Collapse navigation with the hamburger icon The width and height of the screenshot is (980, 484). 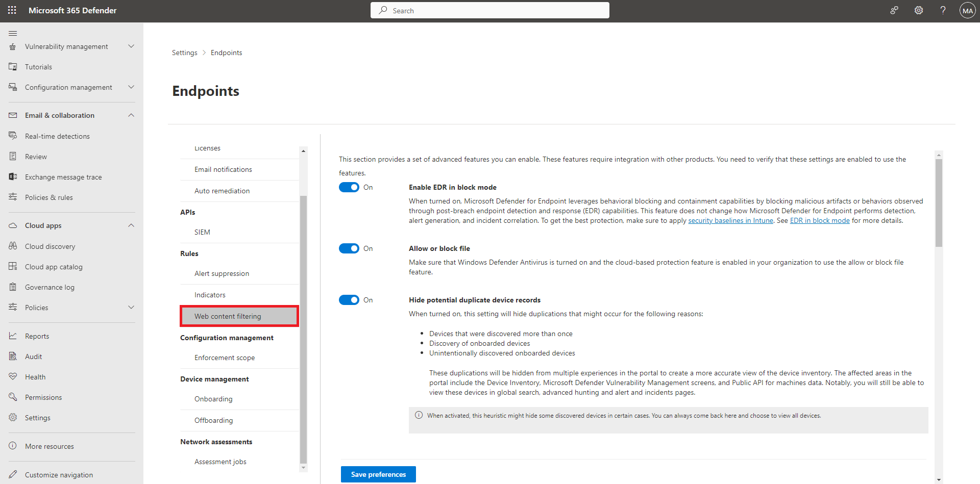[x=13, y=33]
